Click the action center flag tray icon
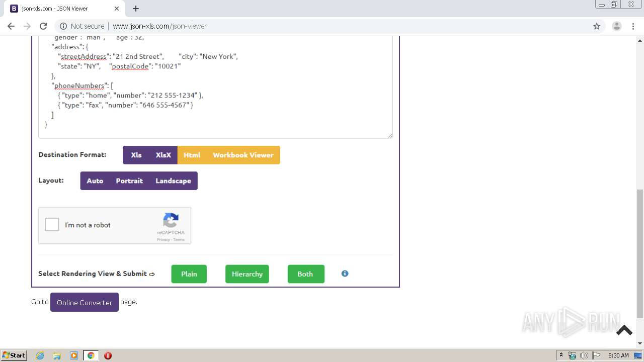This screenshot has height=362, width=644. [596, 355]
